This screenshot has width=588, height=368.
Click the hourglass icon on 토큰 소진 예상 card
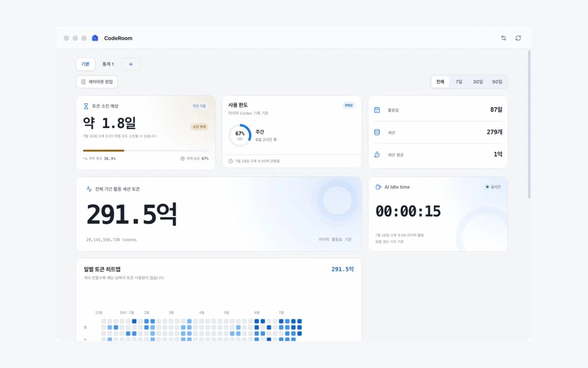click(86, 106)
